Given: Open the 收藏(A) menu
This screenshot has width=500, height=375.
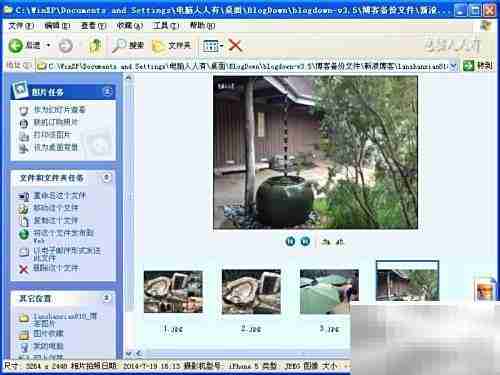Looking at the screenshot, I should 129,26.
